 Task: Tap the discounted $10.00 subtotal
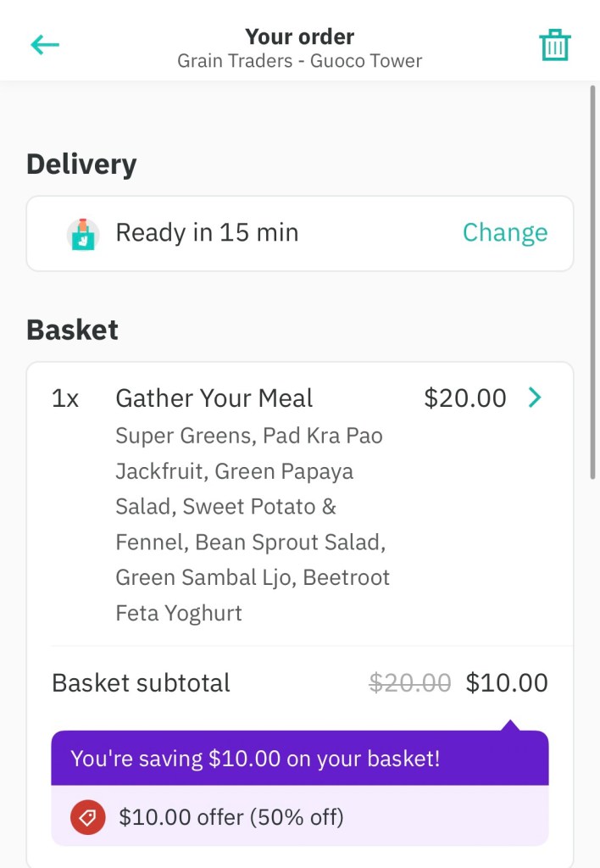click(507, 683)
